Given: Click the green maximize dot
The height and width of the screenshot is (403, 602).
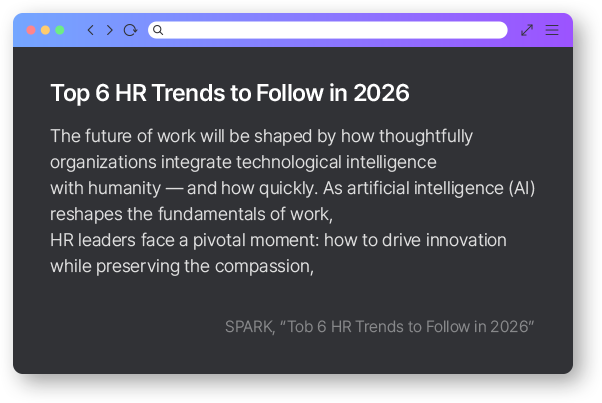Looking at the screenshot, I should (x=60, y=30).
